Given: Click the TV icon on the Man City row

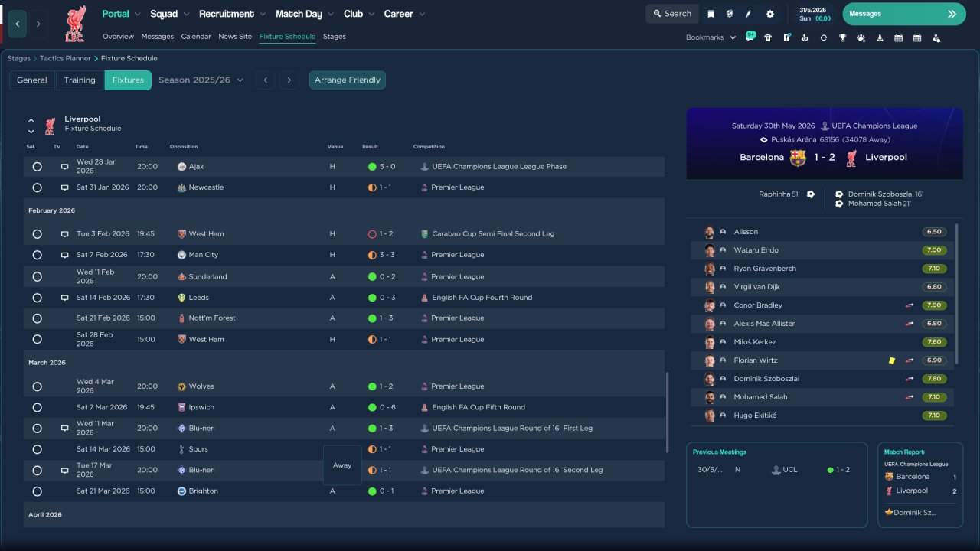Looking at the screenshot, I should [x=65, y=255].
